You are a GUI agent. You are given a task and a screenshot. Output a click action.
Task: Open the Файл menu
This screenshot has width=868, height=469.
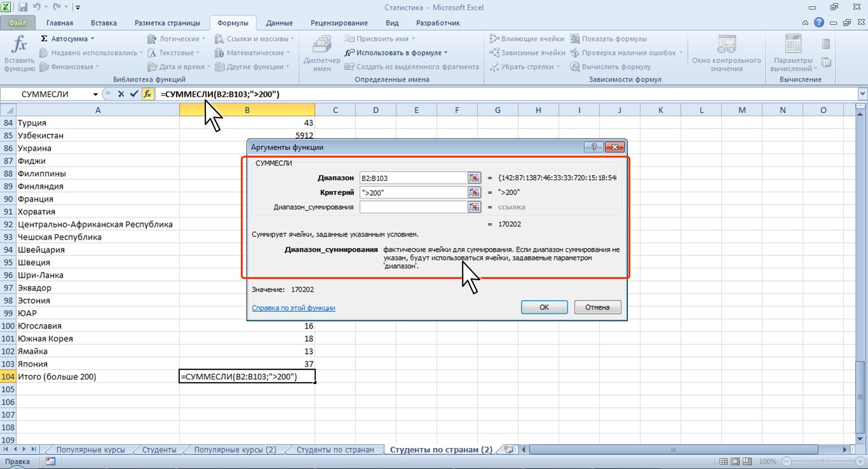(x=17, y=23)
